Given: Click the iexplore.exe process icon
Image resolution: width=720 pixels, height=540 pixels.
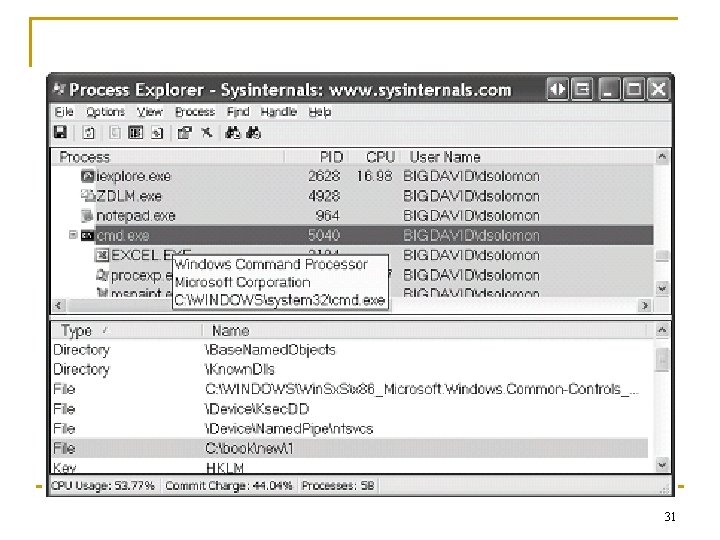Looking at the screenshot, I should 88,176.
